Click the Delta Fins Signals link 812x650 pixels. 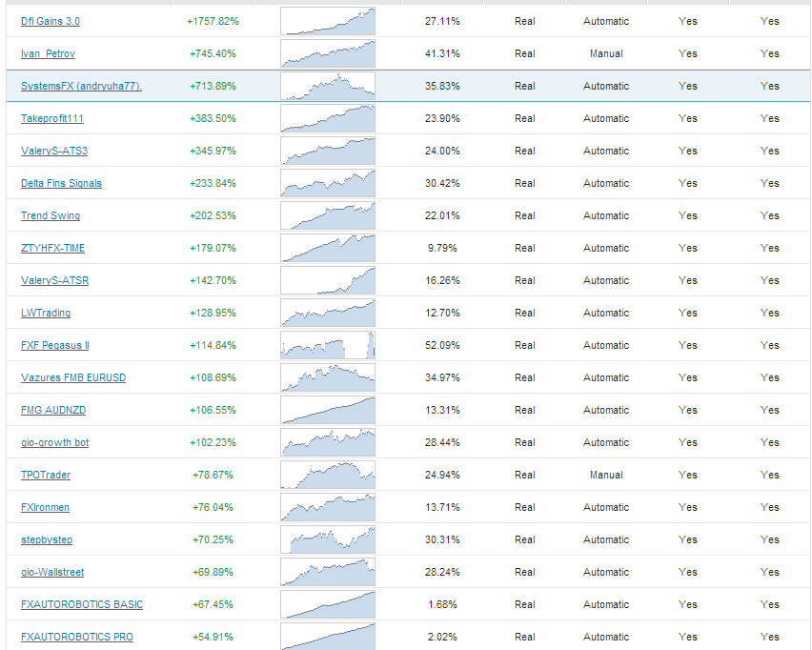click(x=61, y=183)
